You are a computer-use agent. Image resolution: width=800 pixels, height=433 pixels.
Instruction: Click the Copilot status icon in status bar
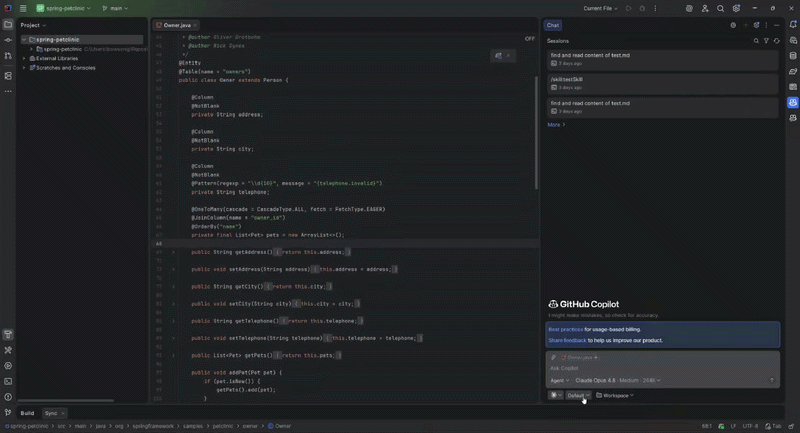[x=721, y=426]
